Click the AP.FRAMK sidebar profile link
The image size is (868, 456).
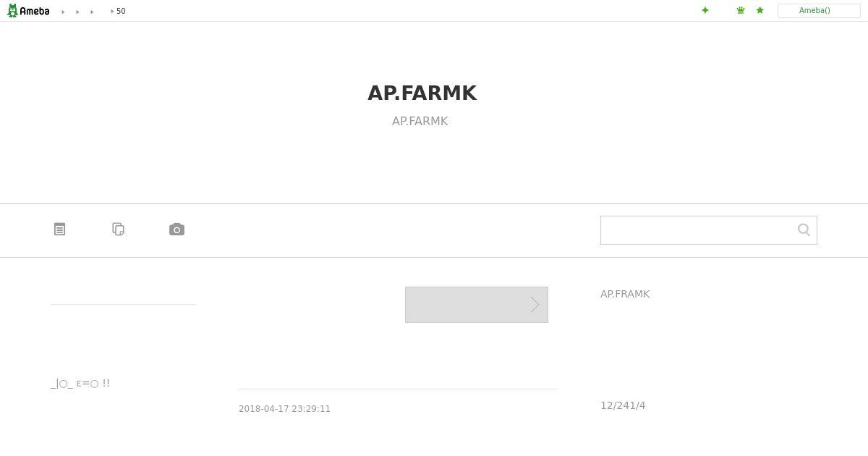(625, 294)
